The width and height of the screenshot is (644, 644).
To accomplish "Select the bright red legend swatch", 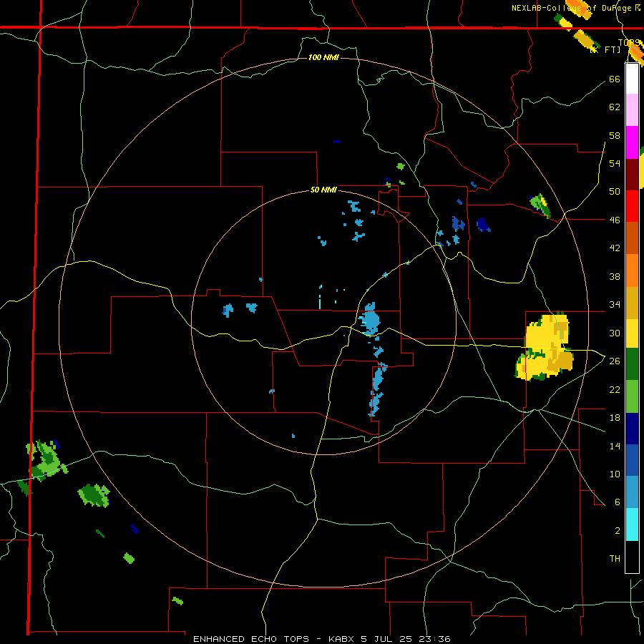I will pos(632,206).
